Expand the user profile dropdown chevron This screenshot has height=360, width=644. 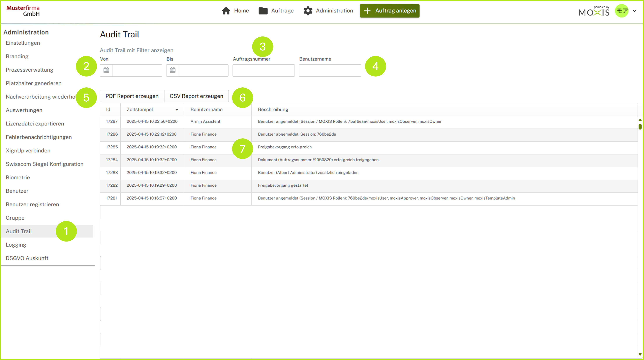tap(635, 11)
